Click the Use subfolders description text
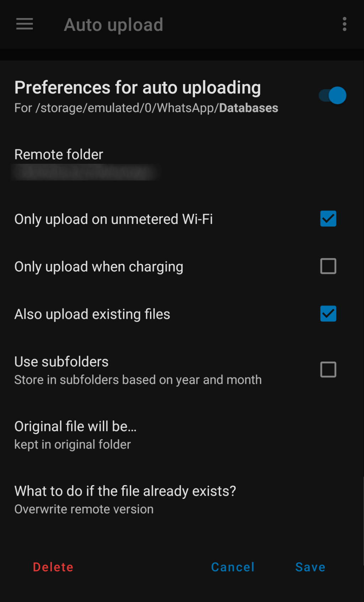The image size is (364, 602). tap(138, 380)
